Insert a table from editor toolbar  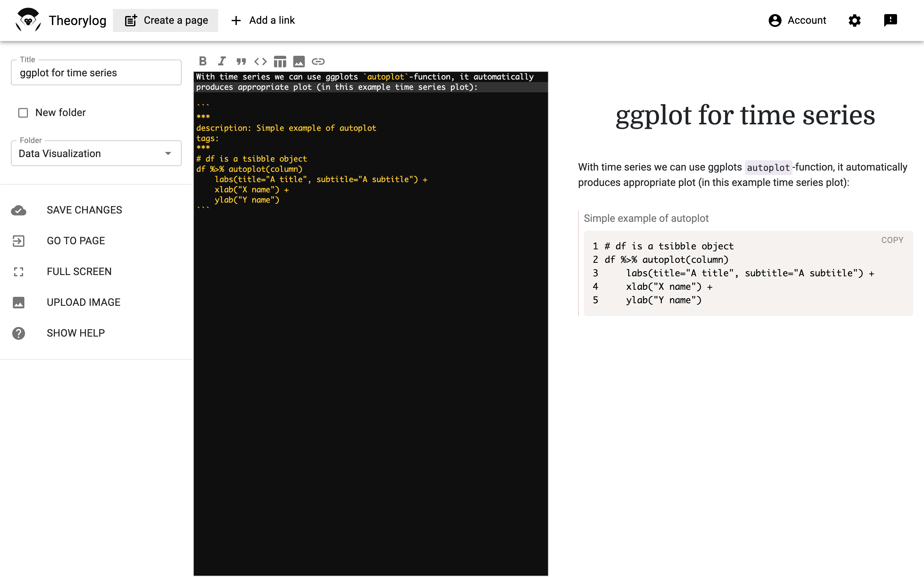pyautogui.click(x=280, y=61)
